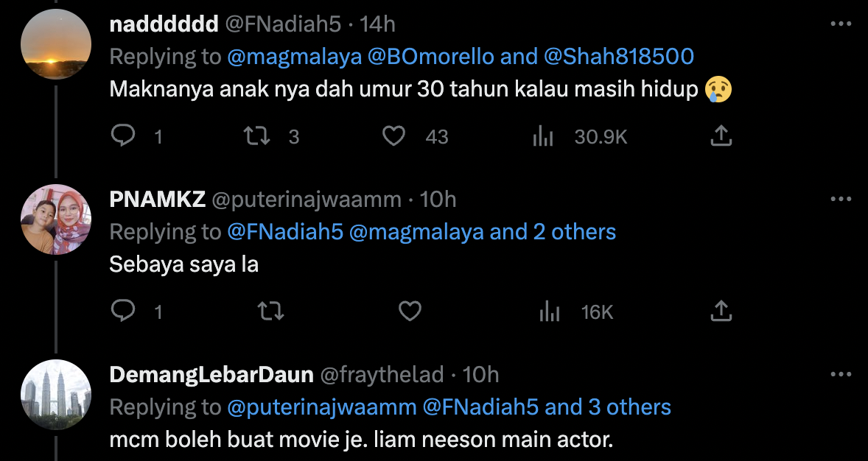
Task: Share PNAMKZ's tweet
Action: point(721,312)
